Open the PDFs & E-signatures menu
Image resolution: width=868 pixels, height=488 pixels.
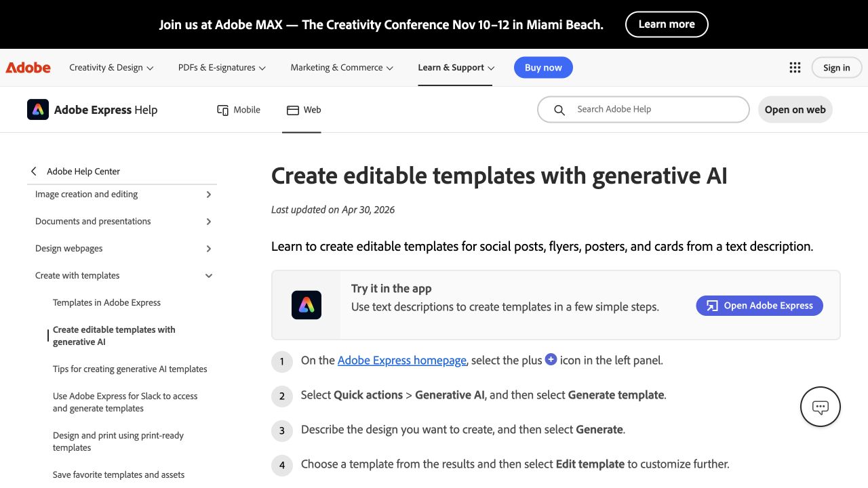pos(222,68)
